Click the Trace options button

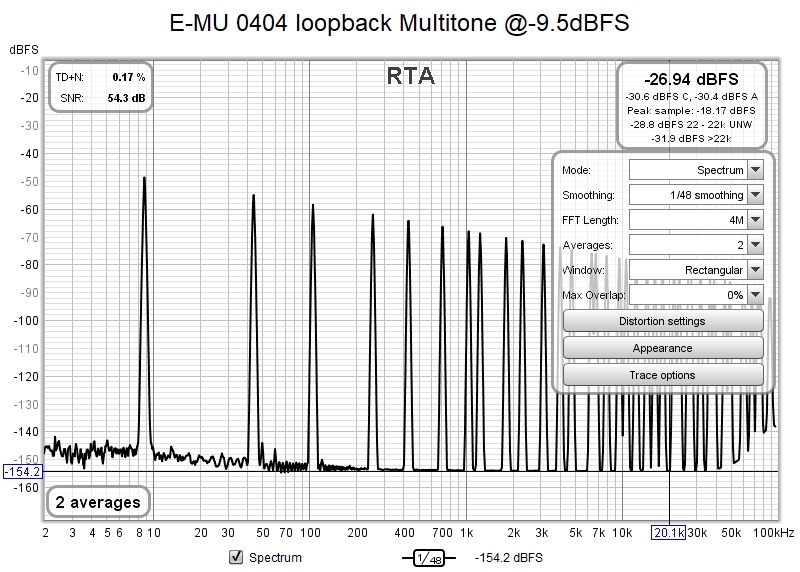coord(663,375)
